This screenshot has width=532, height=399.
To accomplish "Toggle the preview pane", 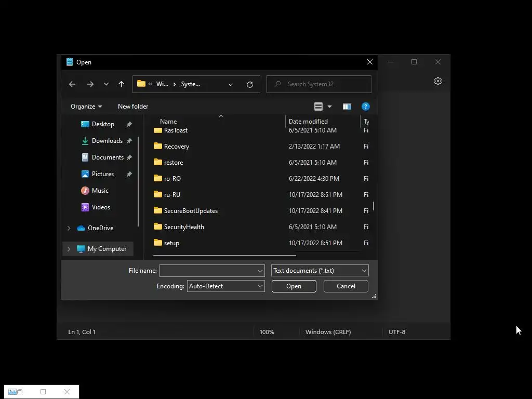I will click(347, 107).
